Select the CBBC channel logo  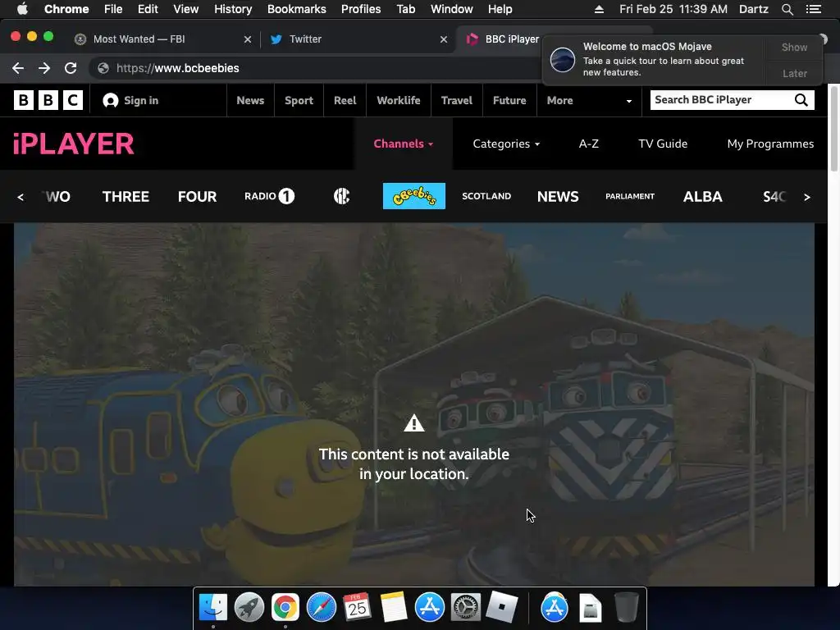(342, 196)
